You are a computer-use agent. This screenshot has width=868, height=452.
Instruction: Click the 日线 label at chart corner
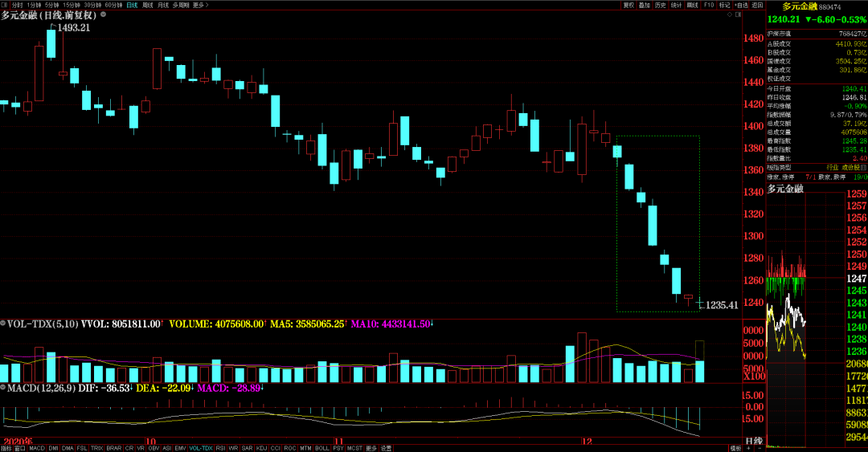(x=753, y=441)
